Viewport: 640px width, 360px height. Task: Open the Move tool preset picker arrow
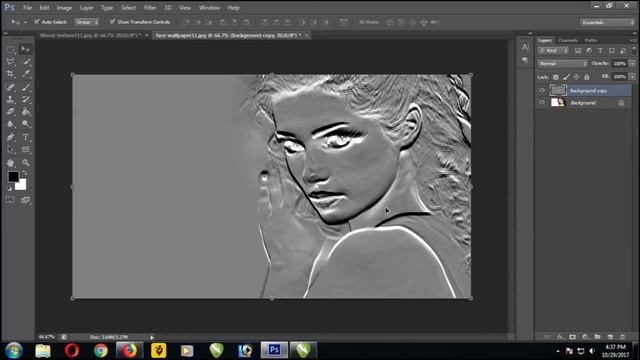[x=25, y=22]
